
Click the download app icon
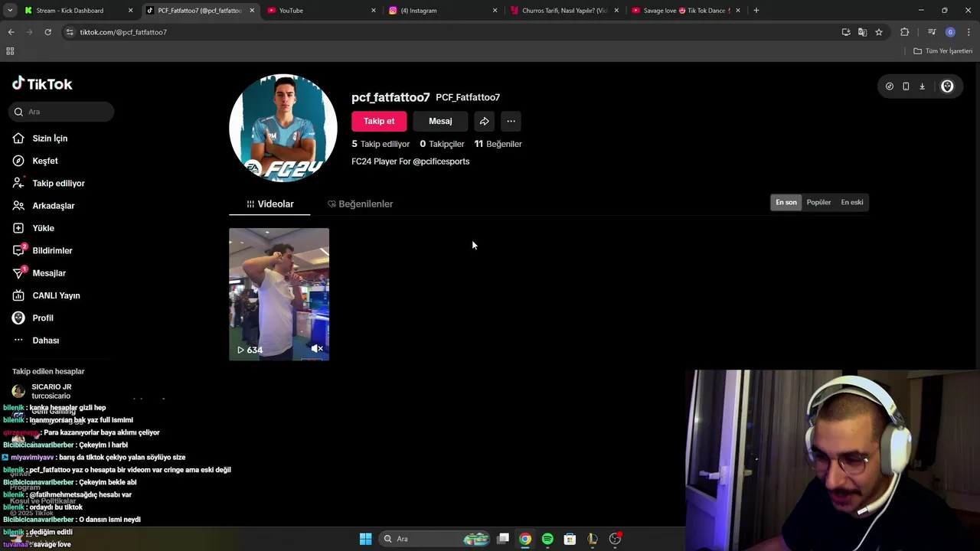click(922, 86)
